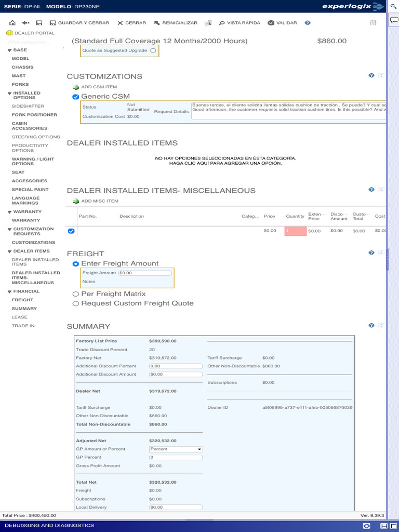This screenshot has height=532, width=399.
Task: Click the faded grid icon at toolbar right
Action: point(373,23)
